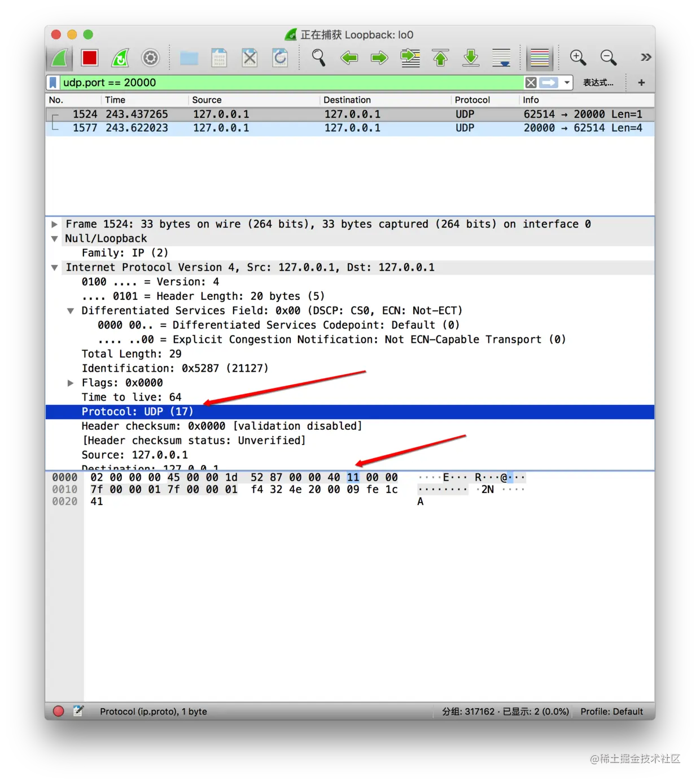The height and width of the screenshot is (784, 700).
Task: Click the filter bookmark icon
Action: (53, 82)
